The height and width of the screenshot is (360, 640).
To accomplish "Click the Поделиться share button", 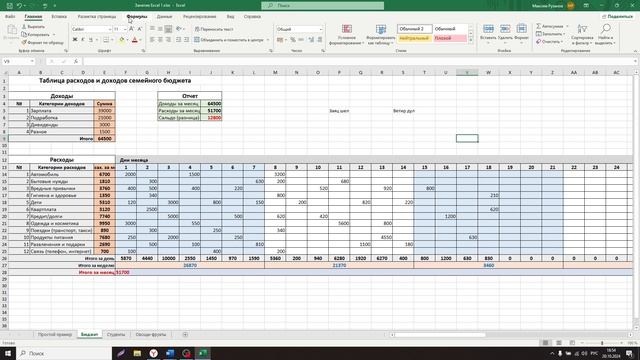I will coord(617,17).
